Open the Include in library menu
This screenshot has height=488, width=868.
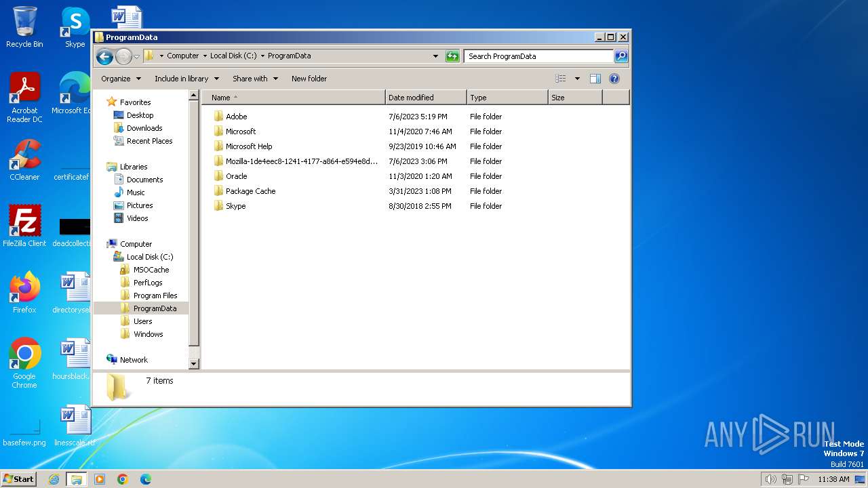click(186, 79)
